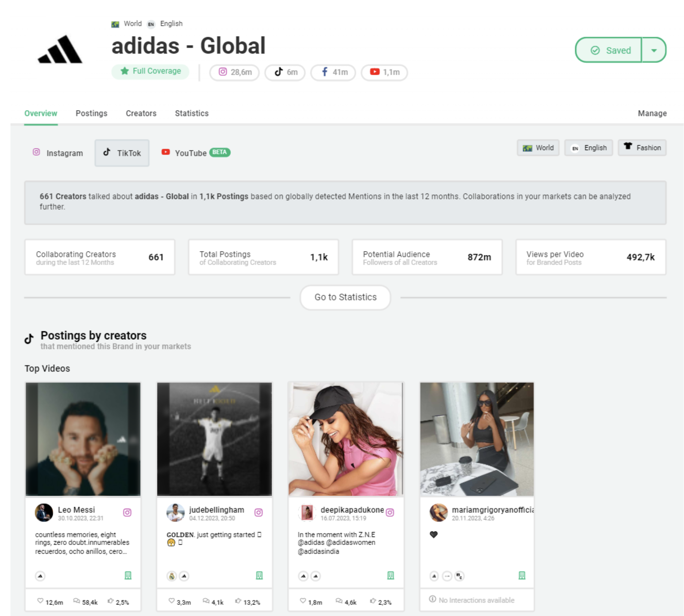This screenshot has width=684, height=616.
Task: Toggle off the Saved brand status
Action: (x=608, y=50)
